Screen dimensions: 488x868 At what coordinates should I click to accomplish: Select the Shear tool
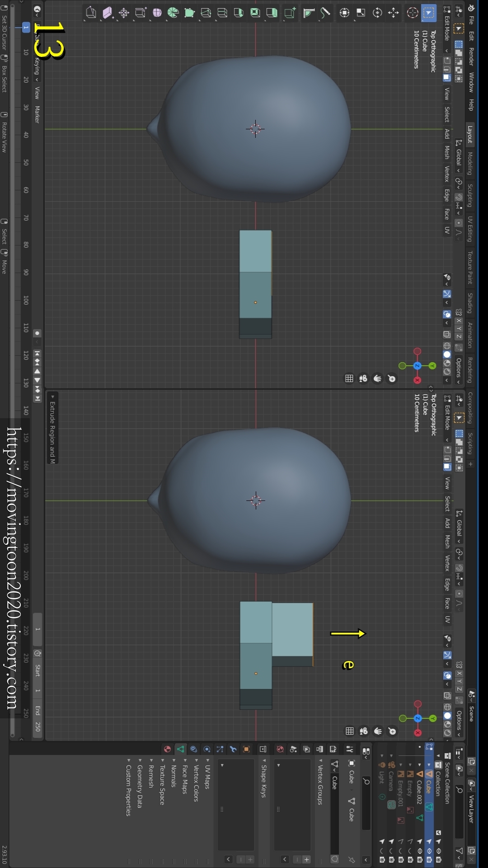[x=108, y=13]
